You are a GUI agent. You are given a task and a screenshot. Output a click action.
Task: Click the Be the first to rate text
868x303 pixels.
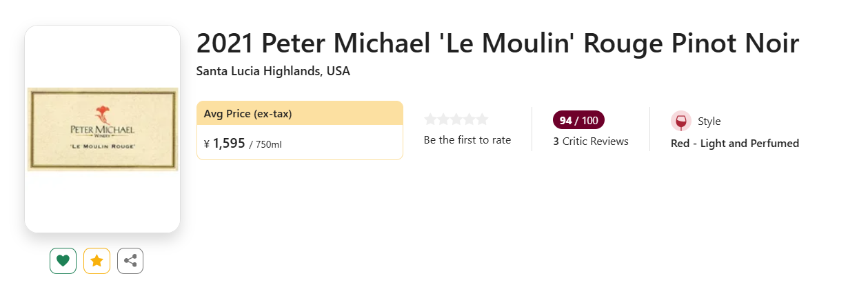click(x=467, y=140)
